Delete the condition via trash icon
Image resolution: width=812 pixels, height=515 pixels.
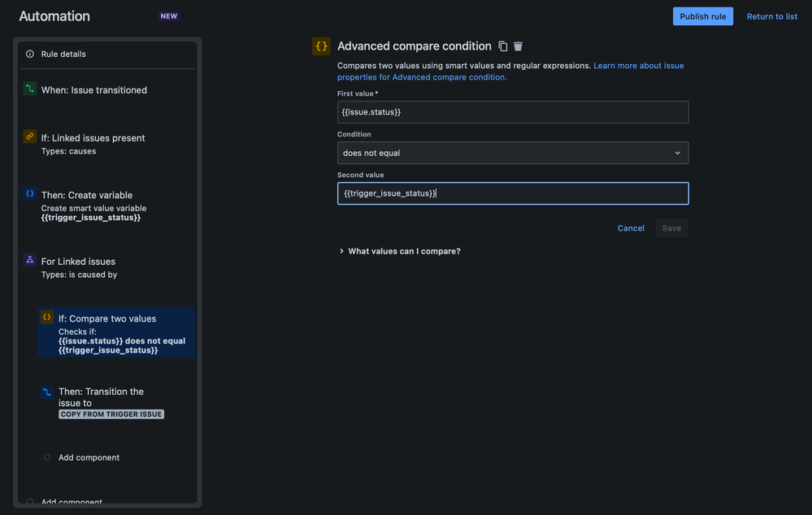pos(518,46)
